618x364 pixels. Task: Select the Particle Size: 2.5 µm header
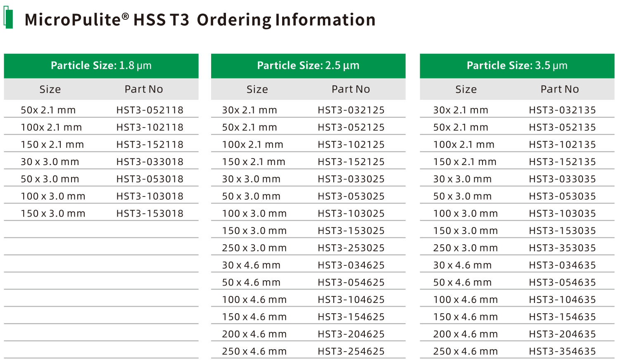tap(308, 66)
